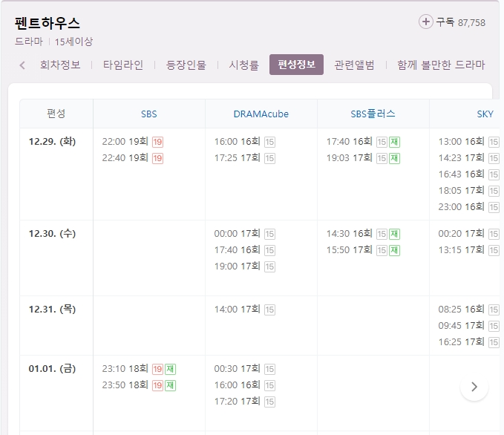Select SKY 16:25 17회 entry
The image size is (504, 435).
pyautogui.click(x=461, y=342)
